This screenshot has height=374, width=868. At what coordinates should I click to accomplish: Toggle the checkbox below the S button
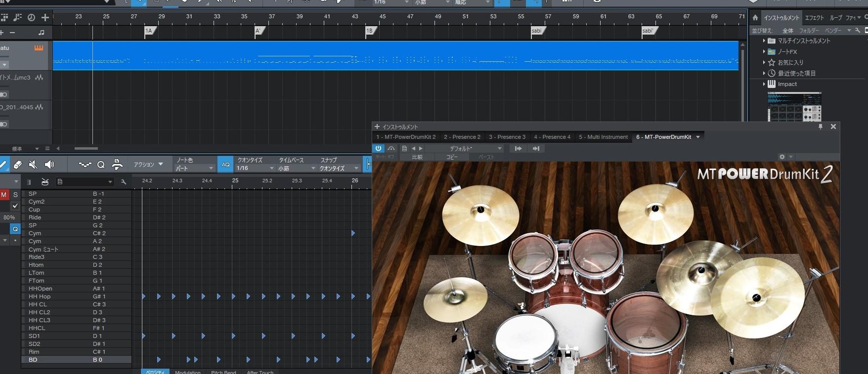pyautogui.click(x=15, y=206)
